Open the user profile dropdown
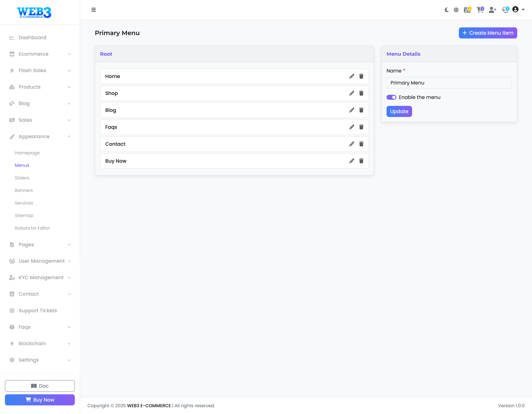The image size is (532, 414). click(x=518, y=10)
